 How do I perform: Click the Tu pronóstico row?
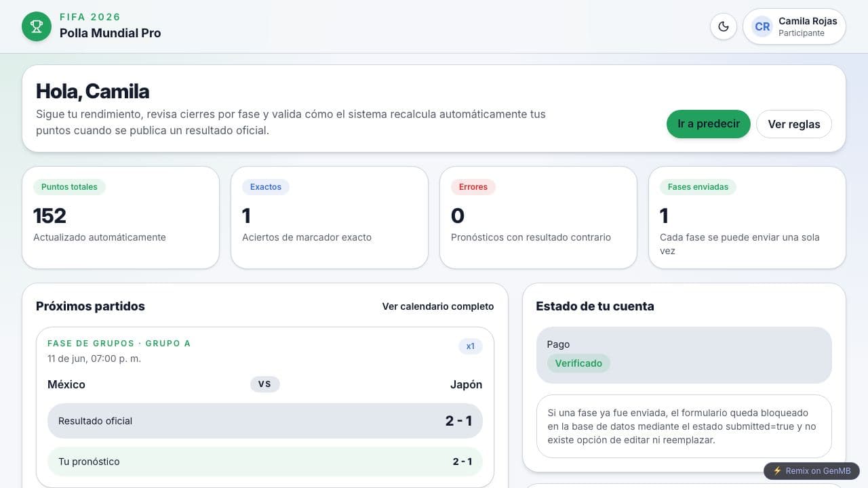click(x=265, y=462)
